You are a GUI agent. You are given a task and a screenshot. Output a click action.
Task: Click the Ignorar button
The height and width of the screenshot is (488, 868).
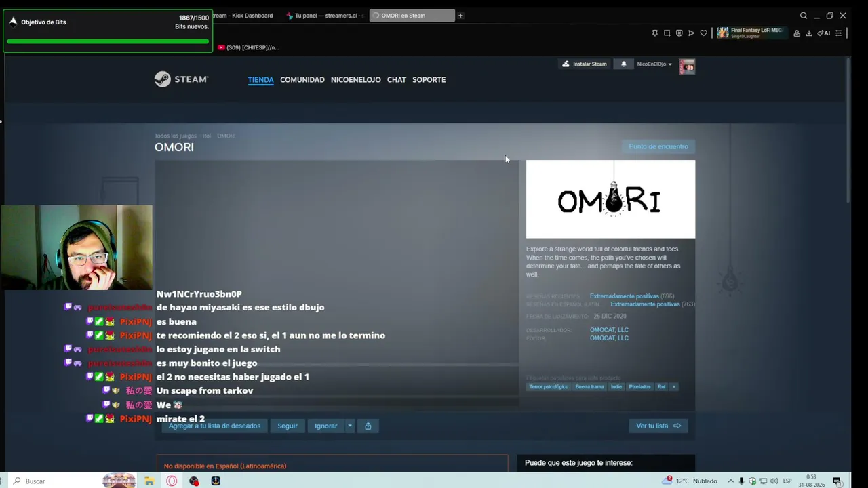pyautogui.click(x=325, y=426)
